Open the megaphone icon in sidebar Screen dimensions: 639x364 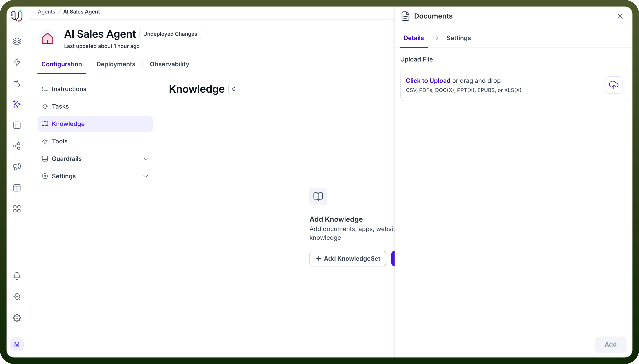click(x=17, y=167)
